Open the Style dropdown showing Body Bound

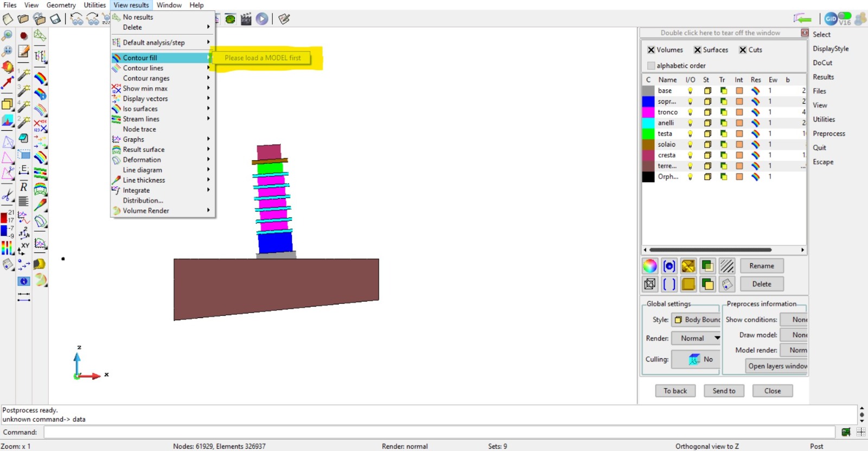(697, 320)
